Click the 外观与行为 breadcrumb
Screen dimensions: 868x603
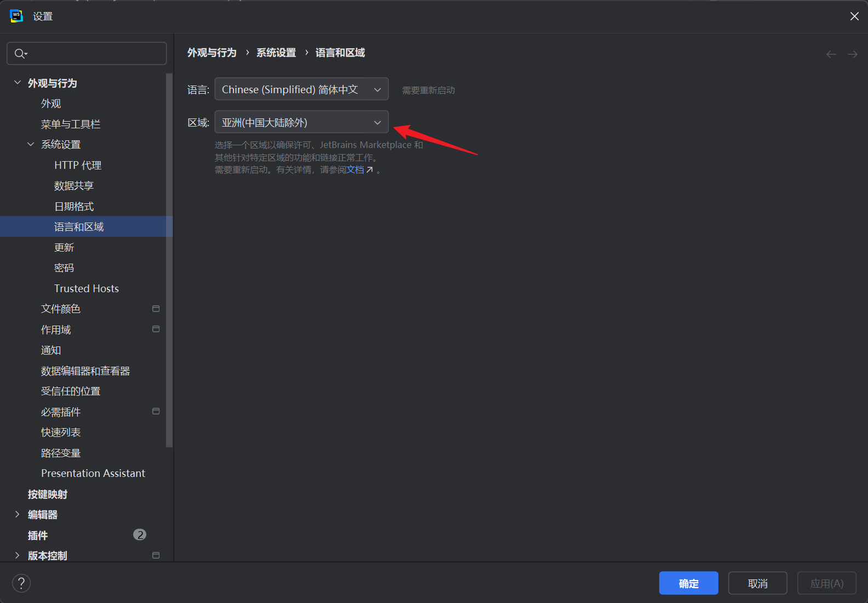[x=212, y=53]
